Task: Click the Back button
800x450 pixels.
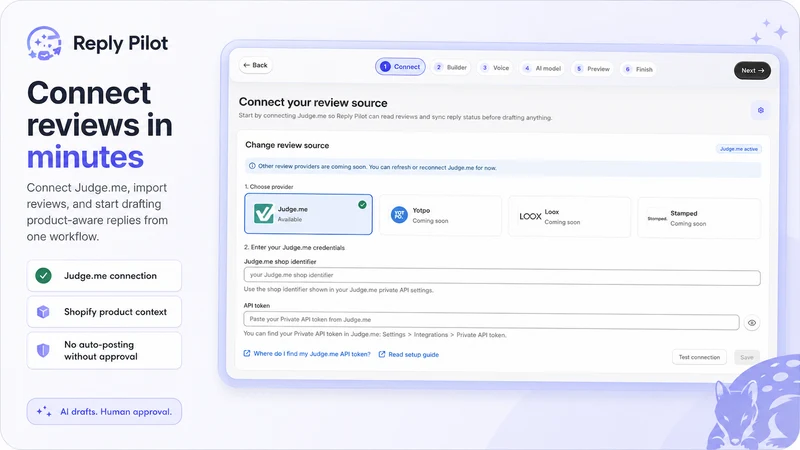Action: point(256,65)
